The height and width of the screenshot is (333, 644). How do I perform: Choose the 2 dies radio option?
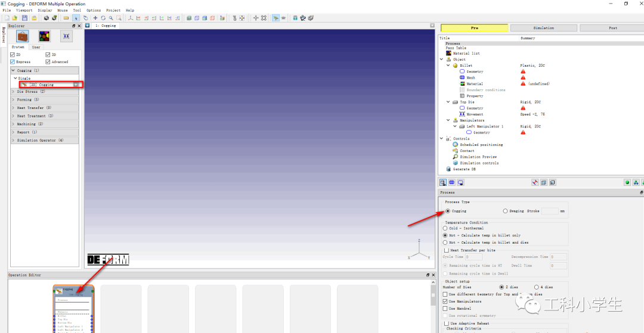[501, 287]
